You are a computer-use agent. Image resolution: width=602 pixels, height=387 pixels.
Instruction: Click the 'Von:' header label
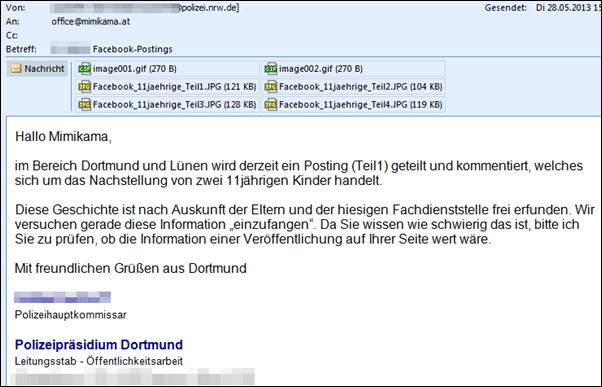(x=15, y=8)
